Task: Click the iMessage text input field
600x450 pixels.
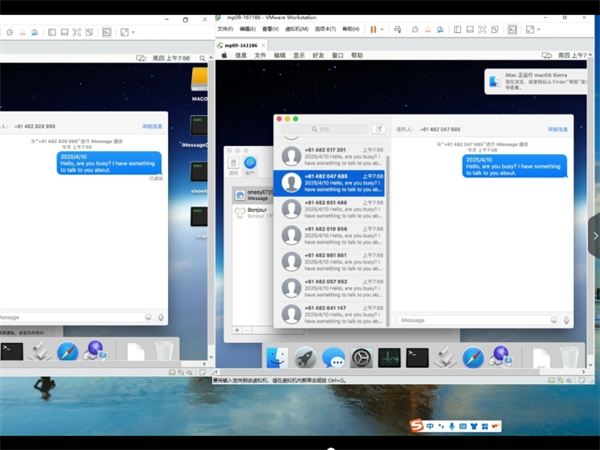Action: point(470,320)
